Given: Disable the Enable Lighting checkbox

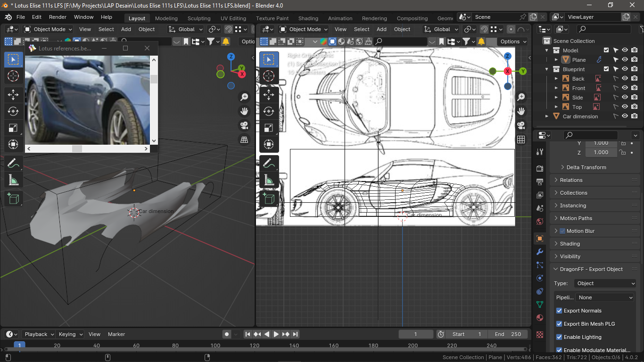Looking at the screenshot, I should (559, 337).
